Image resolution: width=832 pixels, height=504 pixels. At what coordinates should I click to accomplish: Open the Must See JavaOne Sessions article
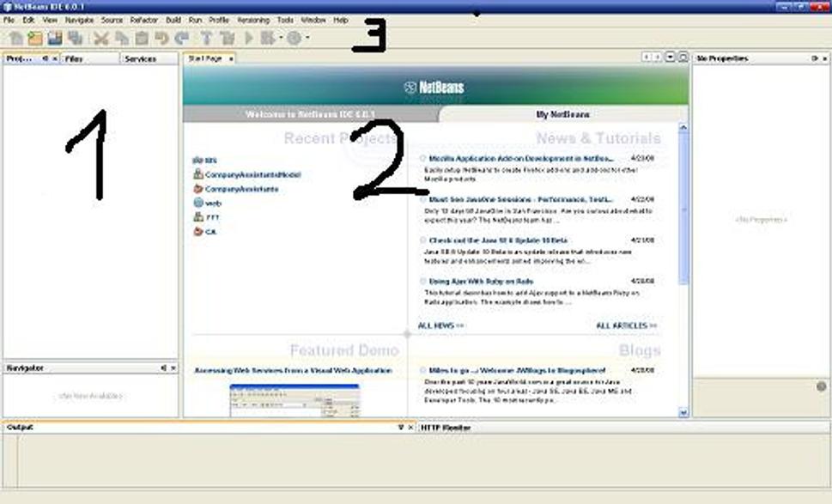pos(520,199)
